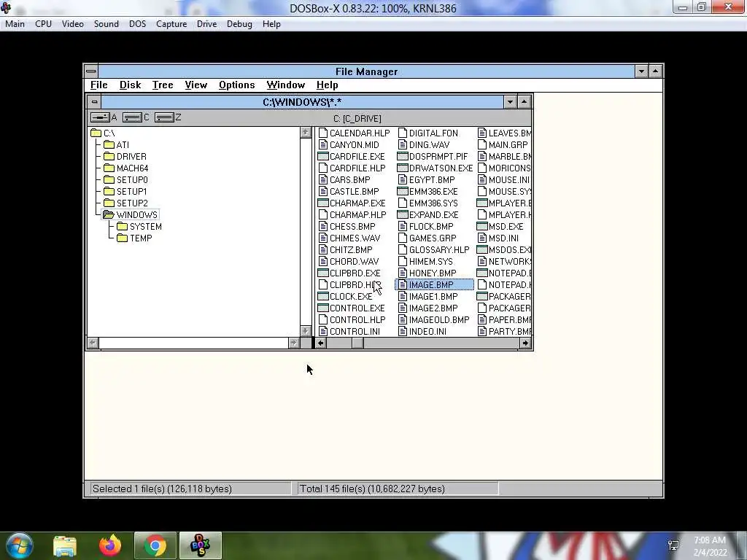Open the Disk menu
The width and height of the screenshot is (747, 560).
coord(130,85)
